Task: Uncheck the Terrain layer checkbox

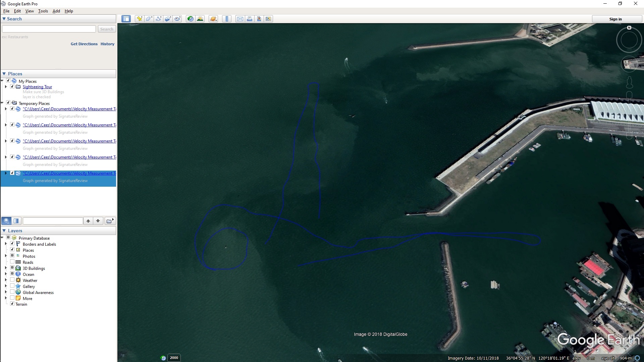Action: [x=12, y=304]
